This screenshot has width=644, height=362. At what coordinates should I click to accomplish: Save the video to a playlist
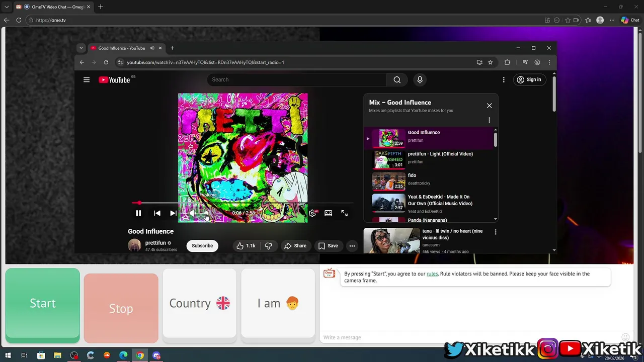[328, 246]
